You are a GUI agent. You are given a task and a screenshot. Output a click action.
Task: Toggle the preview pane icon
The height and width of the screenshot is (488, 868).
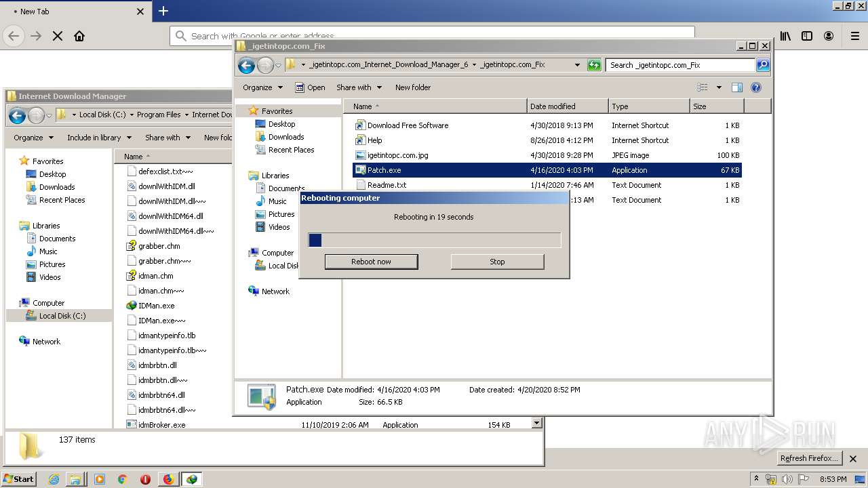pos(737,87)
